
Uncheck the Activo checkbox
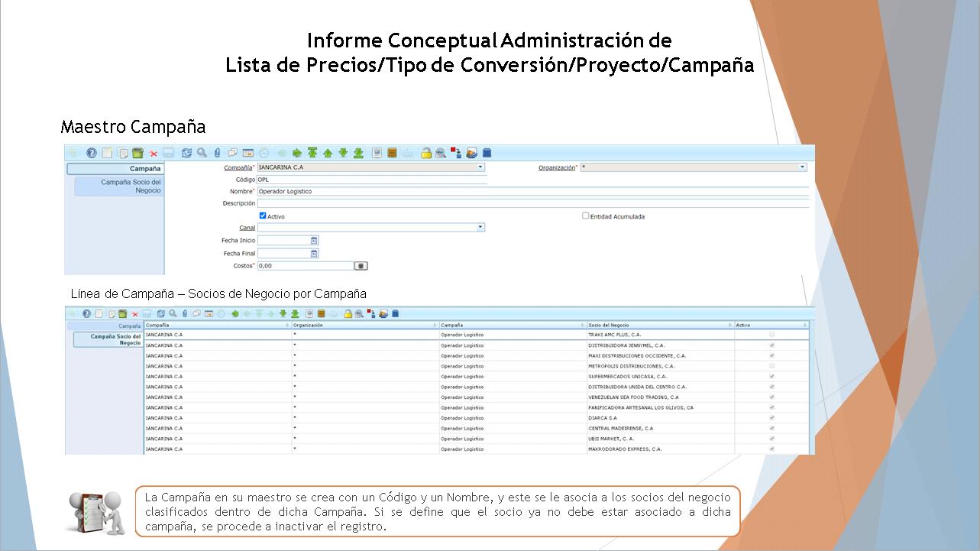coord(263,216)
